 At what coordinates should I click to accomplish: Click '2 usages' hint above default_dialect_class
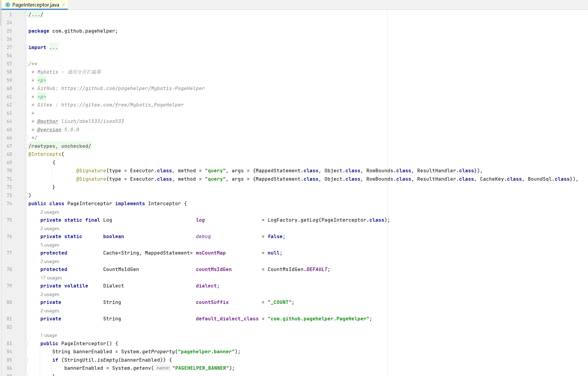(x=50, y=311)
